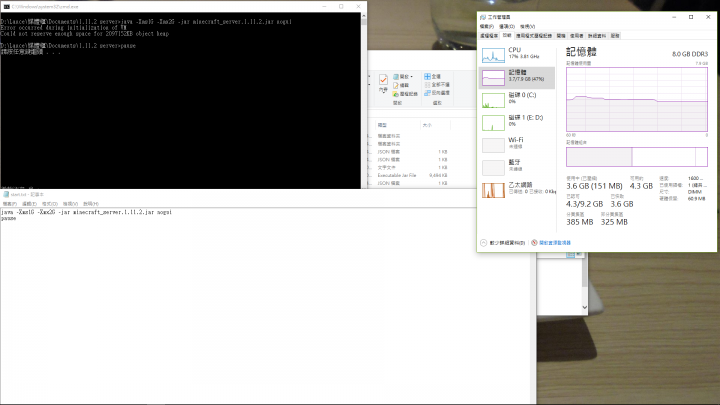Click the Task Manager title bar icon
The height and width of the screenshot is (405, 720).
point(483,17)
